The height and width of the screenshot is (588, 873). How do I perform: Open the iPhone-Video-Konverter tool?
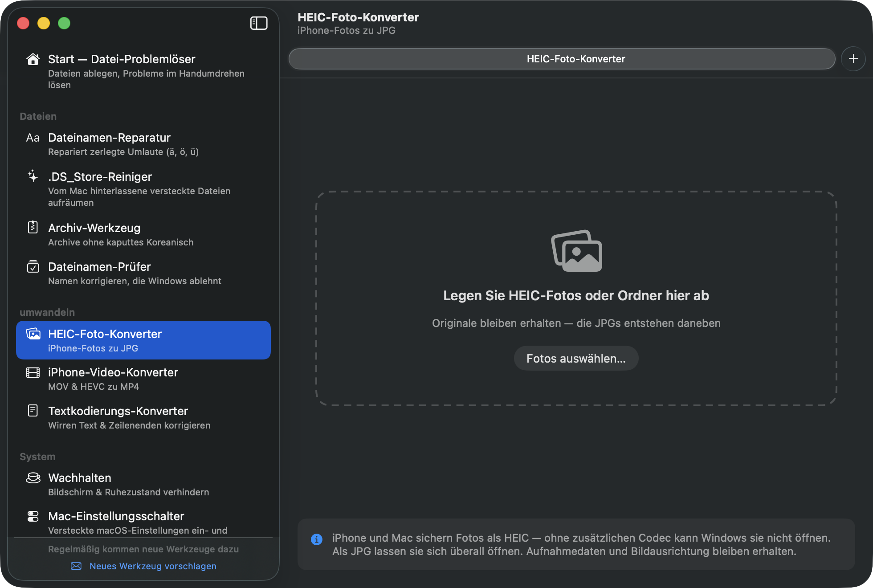[143, 379]
